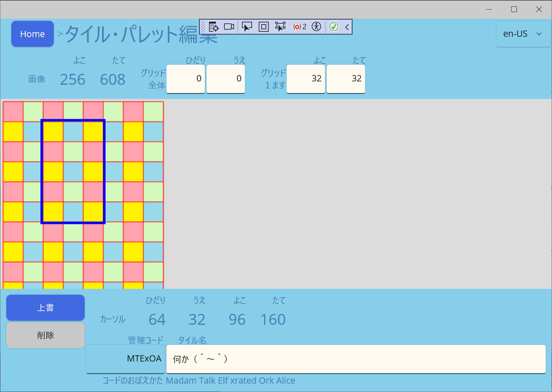Click the 管理コード label
Screen dimensions: 552x392
click(146, 340)
